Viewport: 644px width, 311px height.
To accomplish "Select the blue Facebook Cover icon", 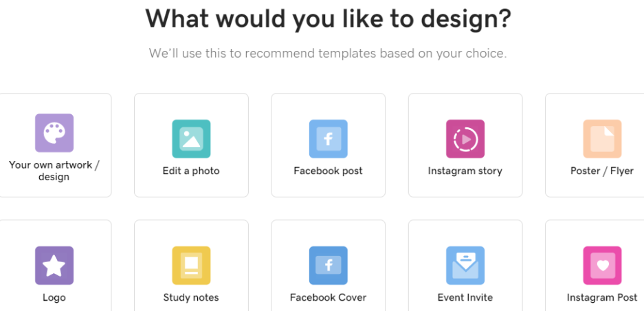I will (x=328, y=266).
